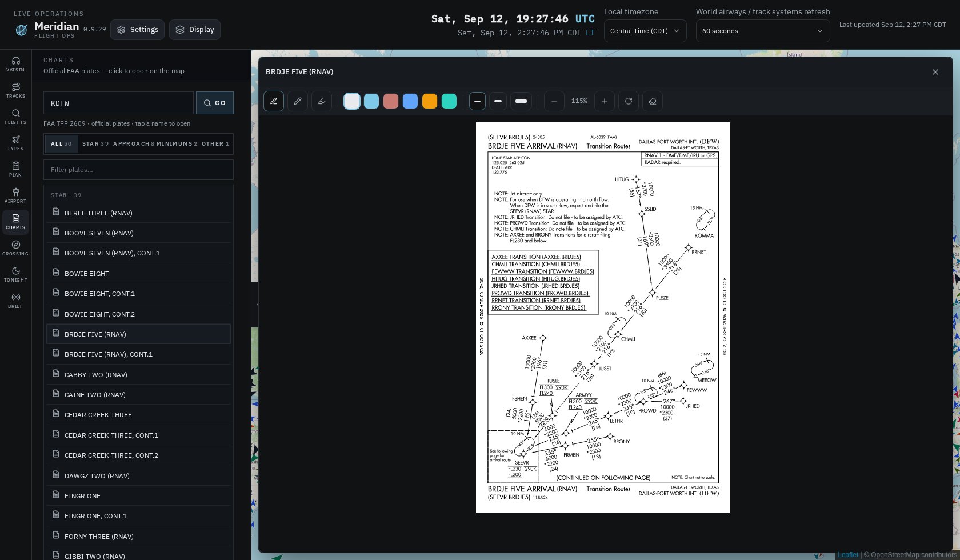Close the BRDJE FIVE chart viewer
960x560 pixels.
point(935,72)
